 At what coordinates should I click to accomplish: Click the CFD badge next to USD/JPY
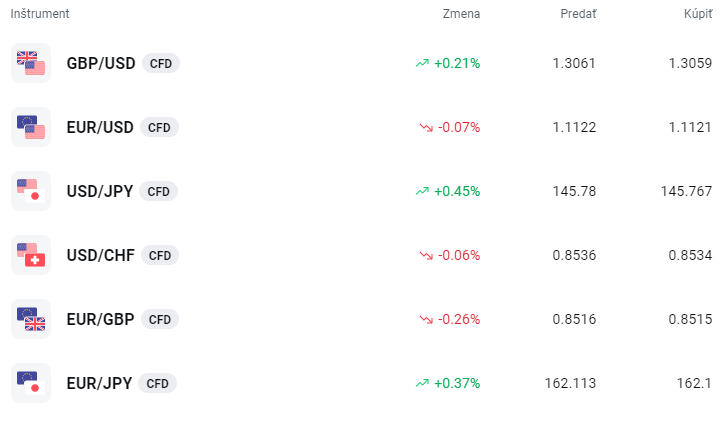159,191
